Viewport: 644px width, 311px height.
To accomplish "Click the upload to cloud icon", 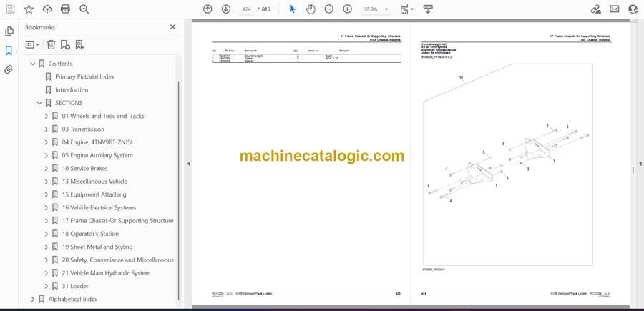I will [x=47, y=9].
